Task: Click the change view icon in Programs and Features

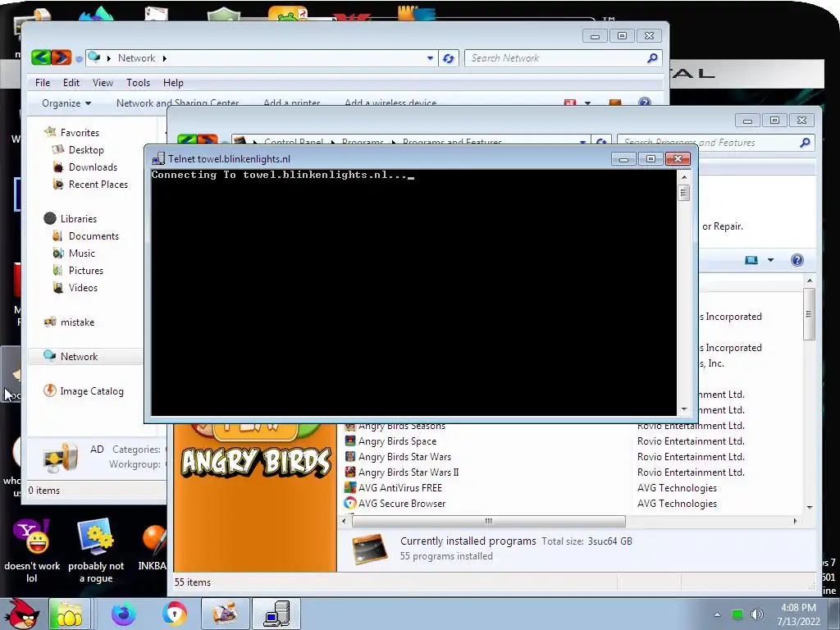Action: 751,260
